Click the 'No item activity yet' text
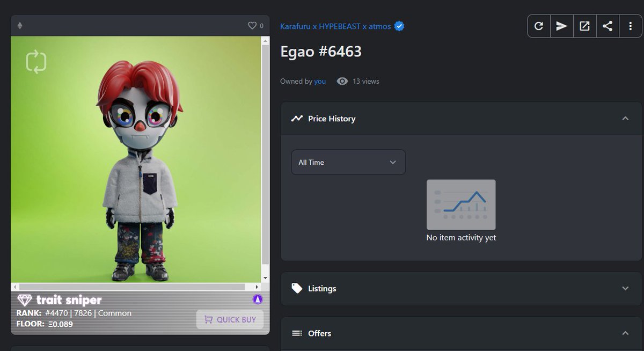644x351 pixels. [x=461, y=238]
